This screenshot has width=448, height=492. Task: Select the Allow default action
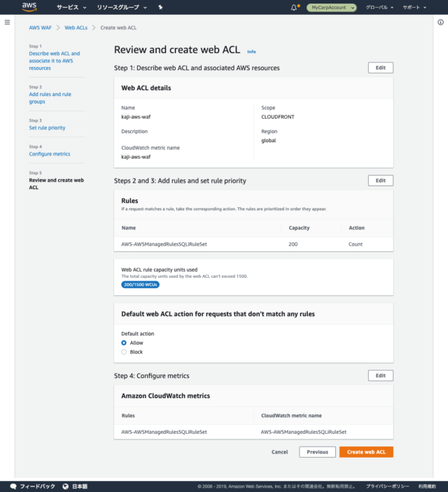coord(124,343)
